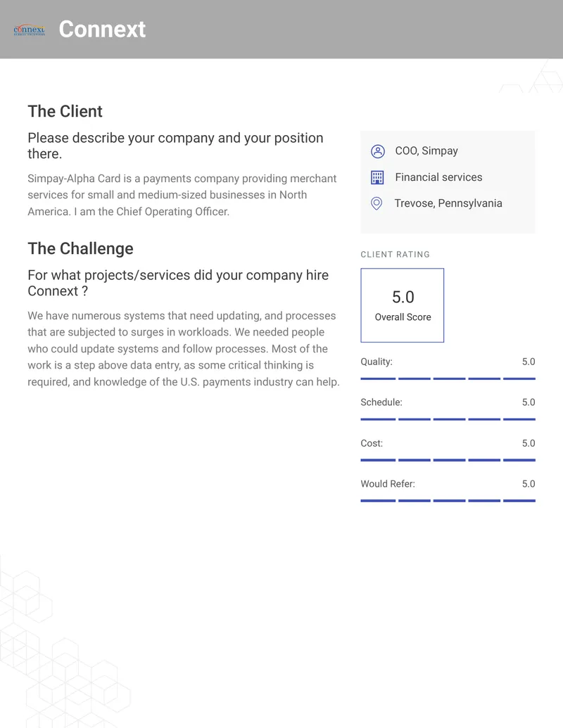Click The Client section heading
The width and height of the screenshot is (563, 728).
point(65,111)
